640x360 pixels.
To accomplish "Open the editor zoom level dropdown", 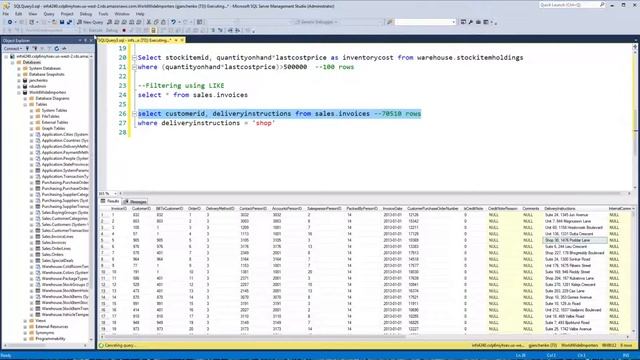I will [x=108, y=193].
